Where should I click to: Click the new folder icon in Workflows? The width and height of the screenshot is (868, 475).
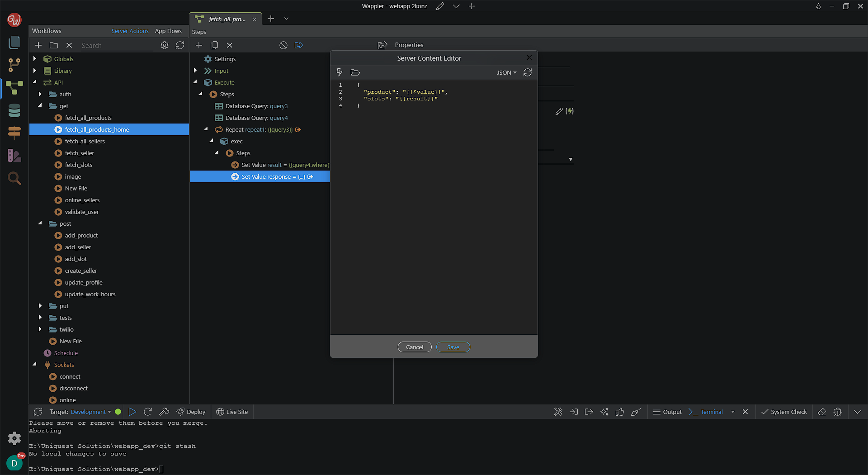[x=54, y=45]
